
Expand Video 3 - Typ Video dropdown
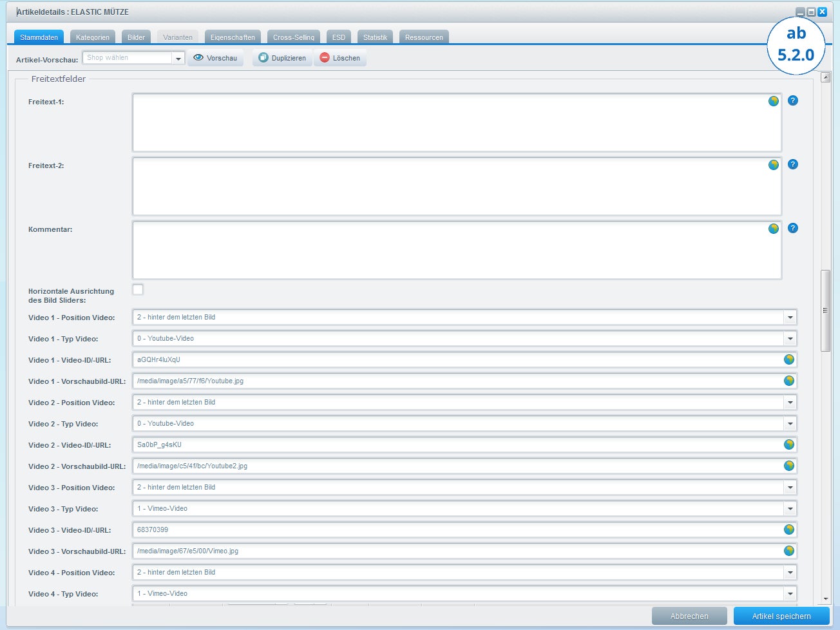click(x=790, y=508)
